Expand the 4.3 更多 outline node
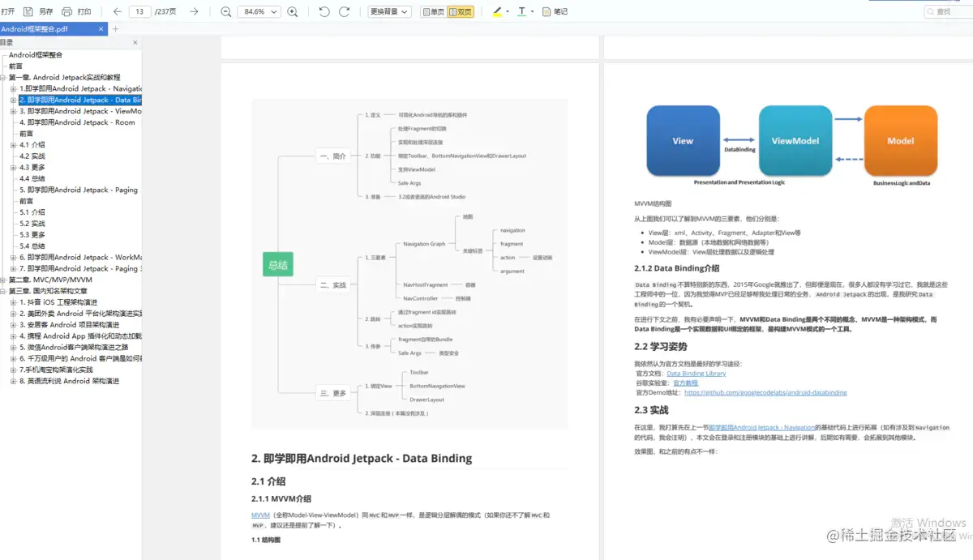 click(13, 168)
